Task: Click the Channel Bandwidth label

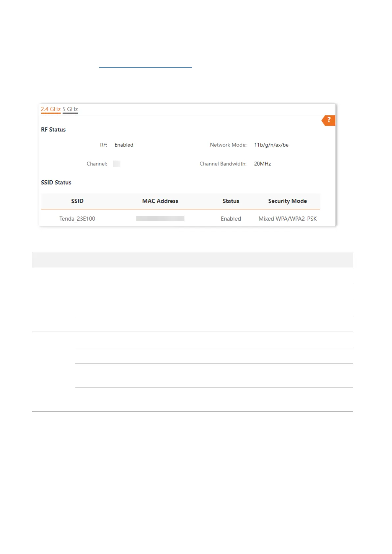Action: (x=223, y=164)
